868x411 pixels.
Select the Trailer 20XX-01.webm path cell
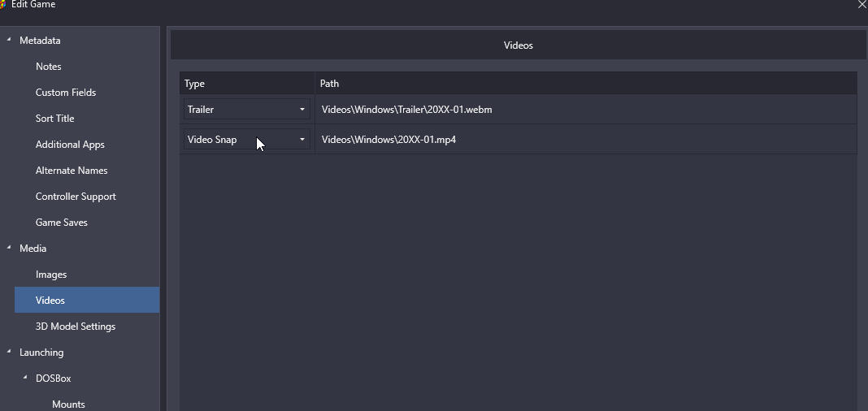click(407, 110)
